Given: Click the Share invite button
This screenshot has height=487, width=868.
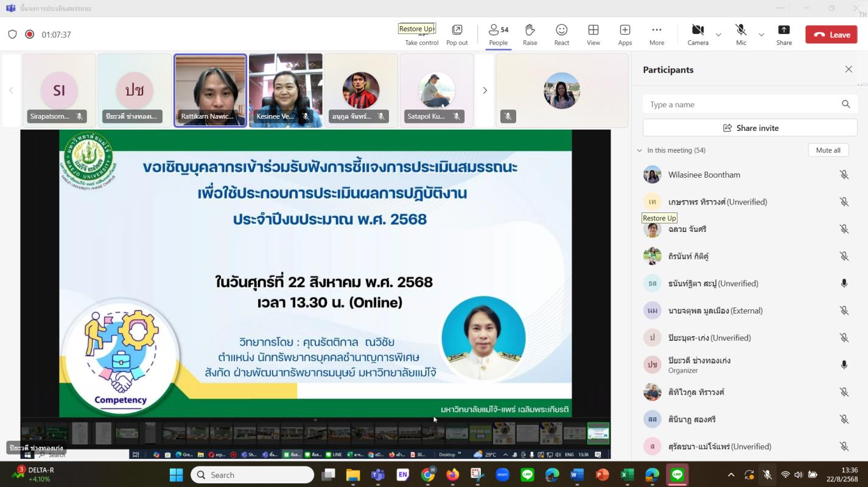Looking at the screenshot, I should point(750,128).
